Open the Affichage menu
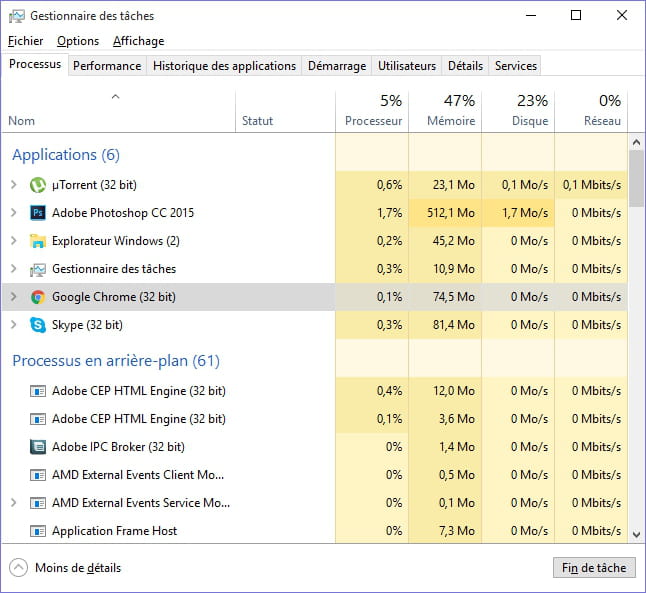 [x=138, y=41]
